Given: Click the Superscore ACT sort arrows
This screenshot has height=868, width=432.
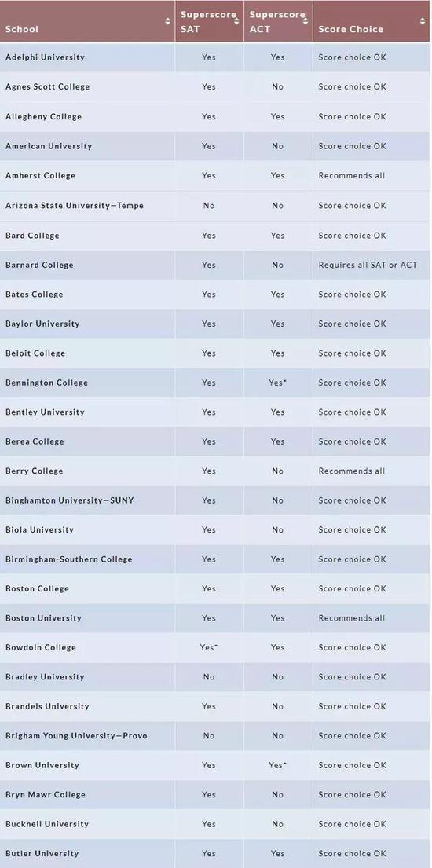Looking at the screenshot, I should (306, 21).
